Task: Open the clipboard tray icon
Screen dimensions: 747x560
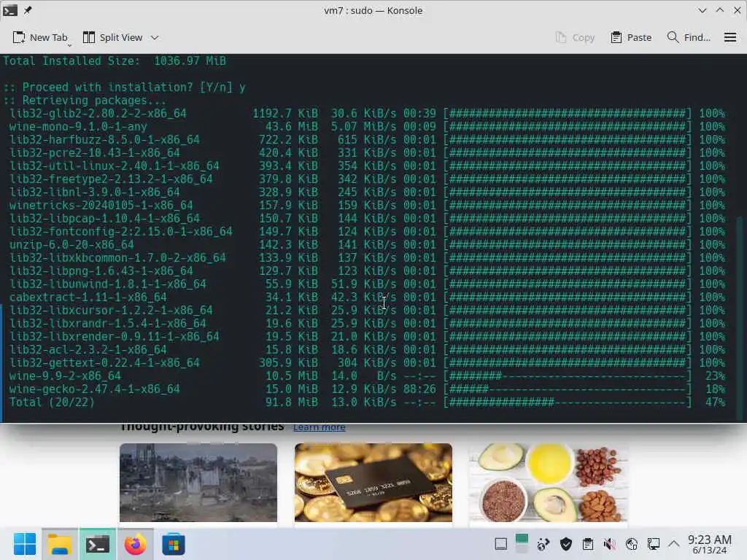Action: click(588, 544)
